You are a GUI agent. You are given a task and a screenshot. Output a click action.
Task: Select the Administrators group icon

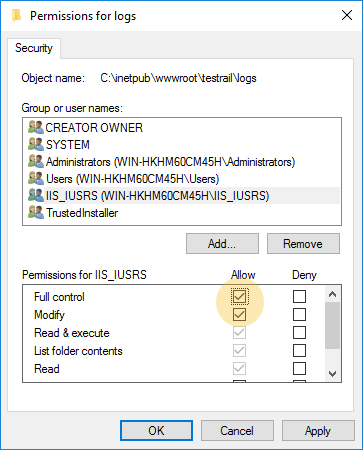click(36, 162)
